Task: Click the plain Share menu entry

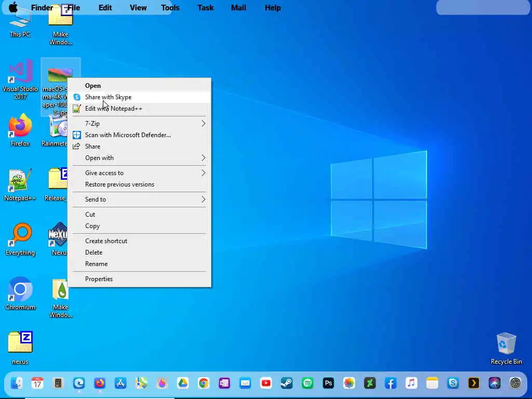Action: pyautogui.click(x=139, y=147)
